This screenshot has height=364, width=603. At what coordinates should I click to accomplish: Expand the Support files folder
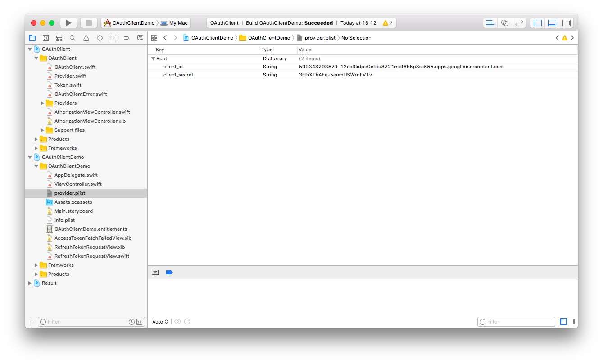point(43,130)
